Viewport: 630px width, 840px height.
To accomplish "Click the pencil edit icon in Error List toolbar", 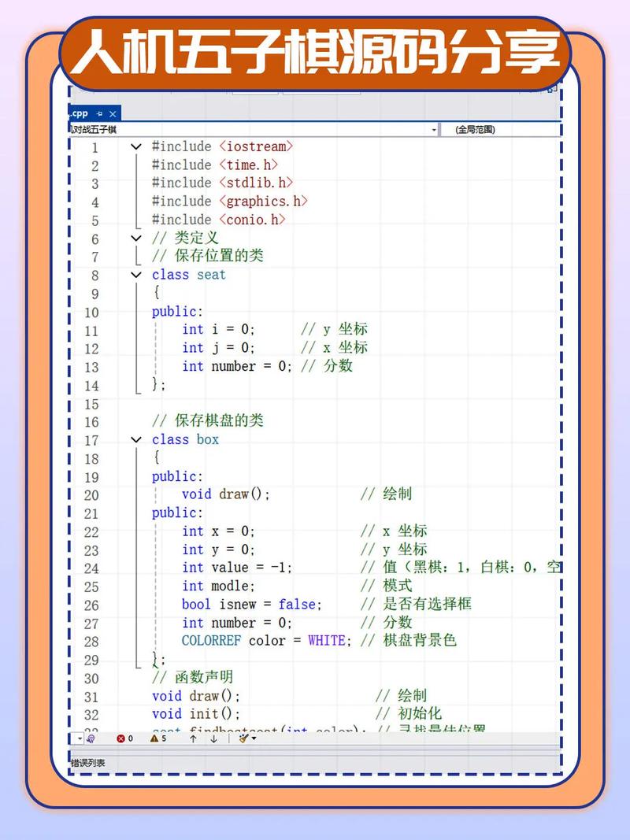I will [242, 738].
